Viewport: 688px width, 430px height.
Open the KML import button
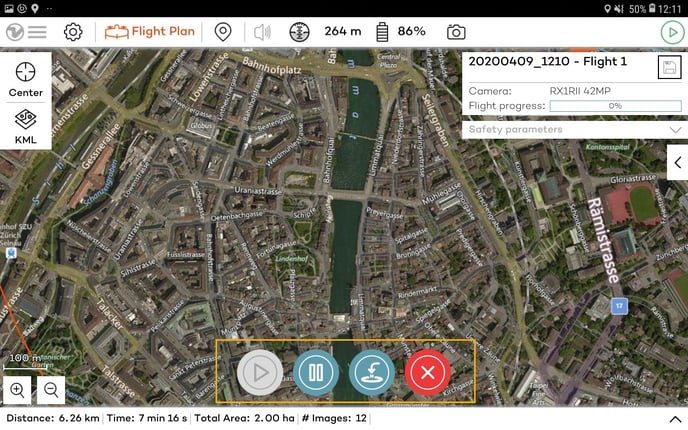(26, 126)
